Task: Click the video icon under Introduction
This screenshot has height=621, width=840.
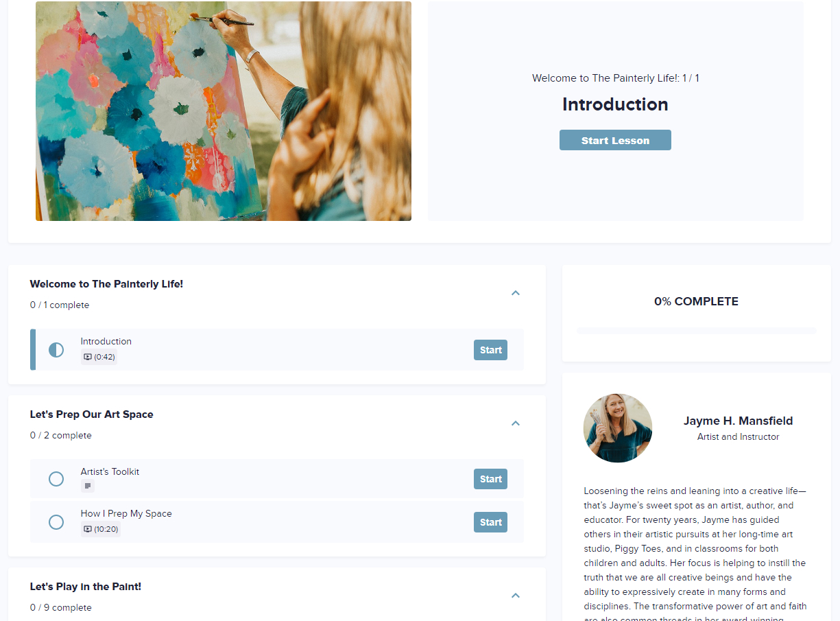Action: 88,357
